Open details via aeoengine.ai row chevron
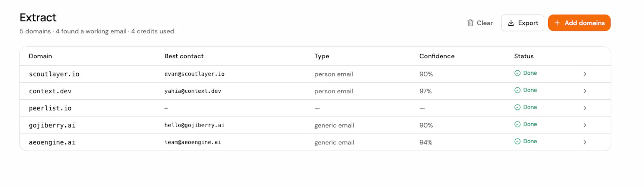This screenshot has width=644, height=187. [585, 142]
